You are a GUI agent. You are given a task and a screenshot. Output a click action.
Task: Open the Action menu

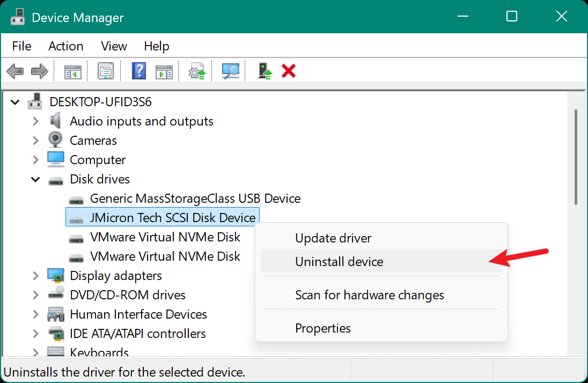(x=65, y=46)
